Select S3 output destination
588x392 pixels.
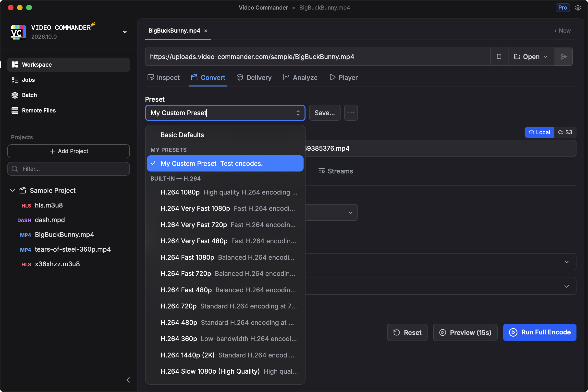[x=565, y=132]
